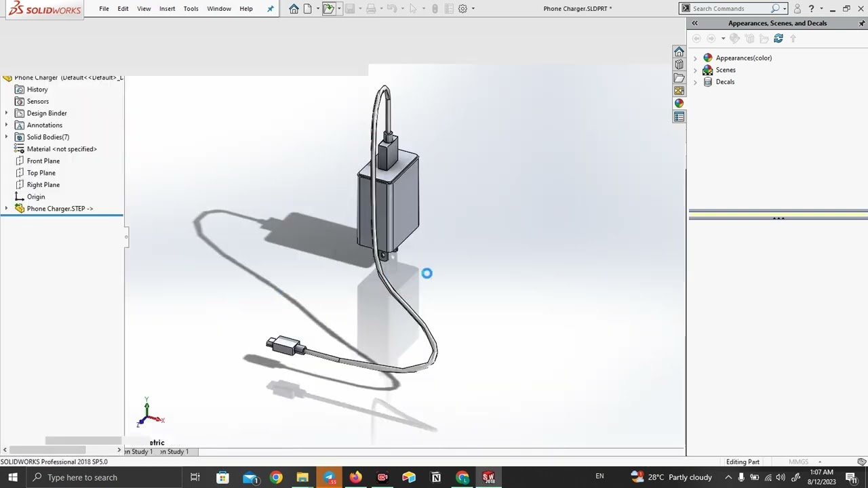Open the View menu
Viewport: 868px width, 488px height.
coord(144,9)
